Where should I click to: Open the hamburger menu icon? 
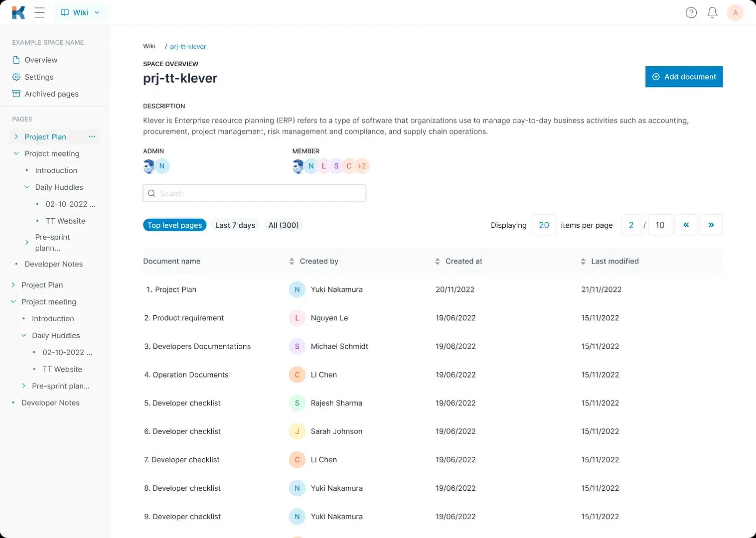click(x=39, y=13)
